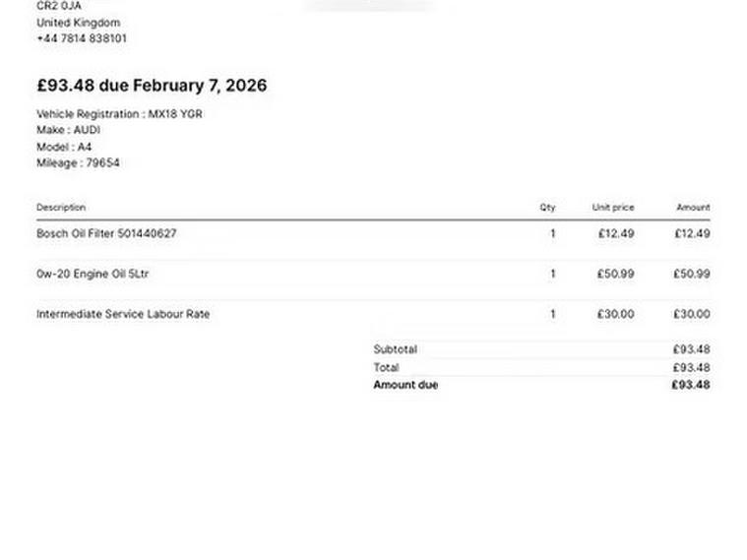
Task: Click the Total row £93.48 value
Action: (691, 367)
